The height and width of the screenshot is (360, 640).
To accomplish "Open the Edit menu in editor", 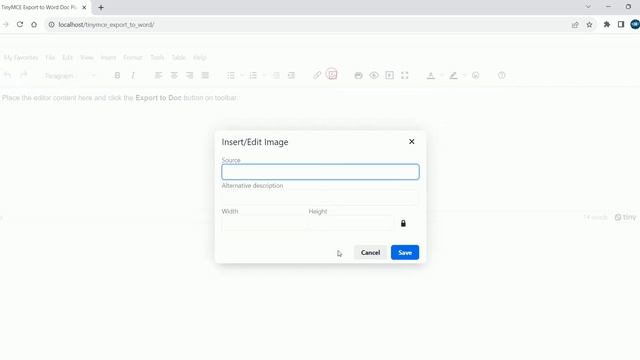I will (x=67, y=58).
